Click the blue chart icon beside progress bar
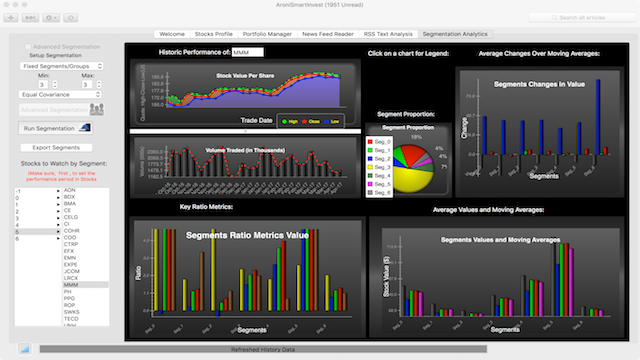The height and width of the screenshot is (360, 640). coord(25,349)
